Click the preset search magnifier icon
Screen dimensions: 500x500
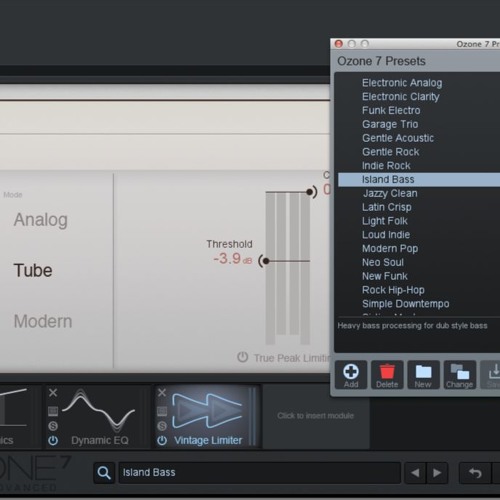click(x=104, y=472)
